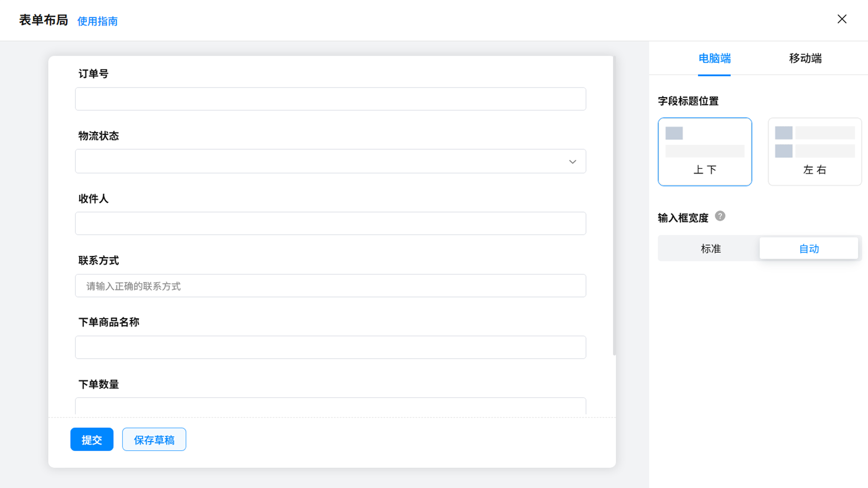The image size is (868, 488).
Task: Open the 使用指南 link
Action: pos(97,21)
